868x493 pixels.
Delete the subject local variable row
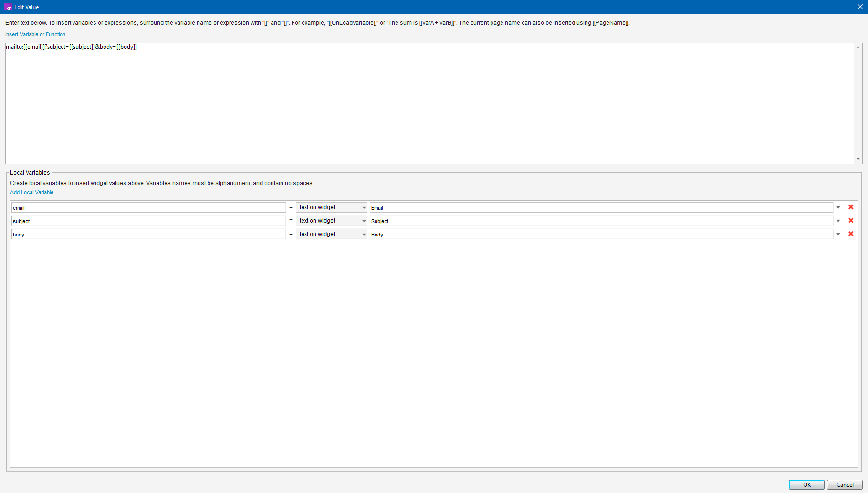click(x=851, y=221)
